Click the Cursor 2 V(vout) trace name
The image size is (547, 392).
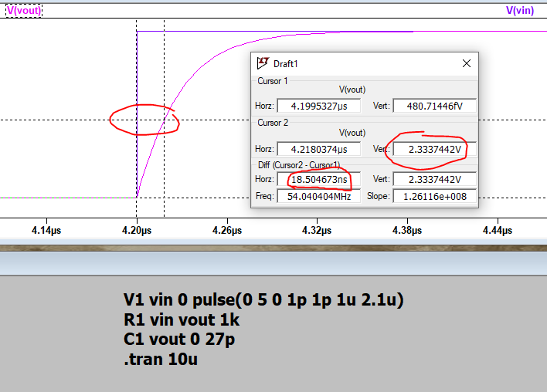coord(352,133)
